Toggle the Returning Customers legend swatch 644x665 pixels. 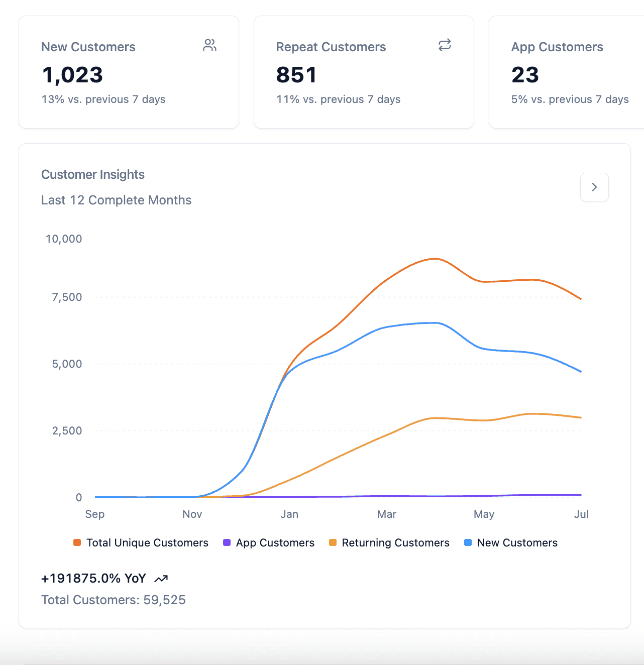pyautogui.click(x=333, y=542)
